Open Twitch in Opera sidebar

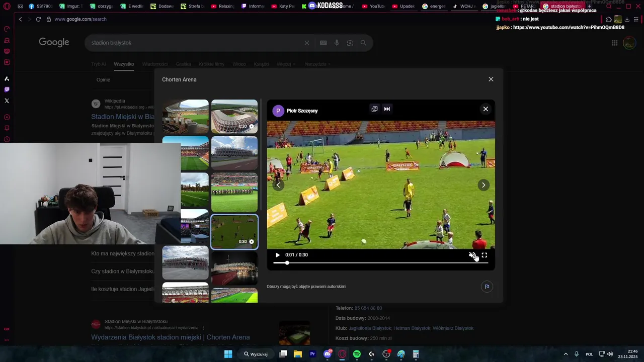[7, 89]
